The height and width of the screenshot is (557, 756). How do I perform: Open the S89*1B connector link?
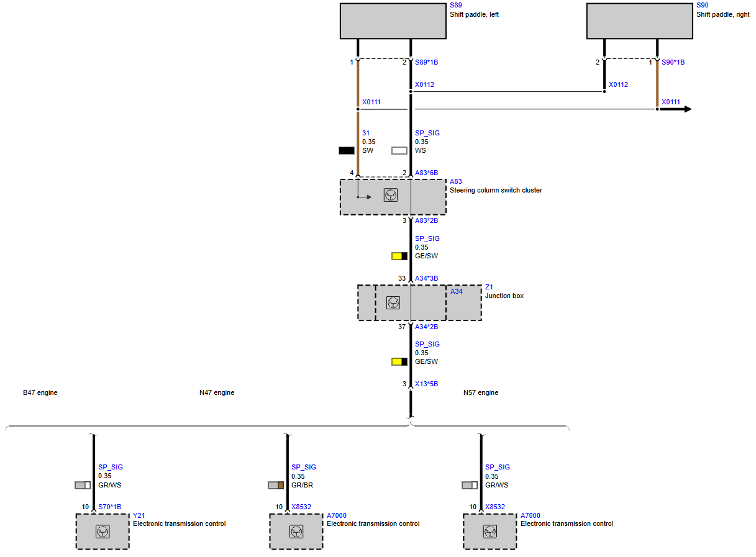[x=427, y=62]
